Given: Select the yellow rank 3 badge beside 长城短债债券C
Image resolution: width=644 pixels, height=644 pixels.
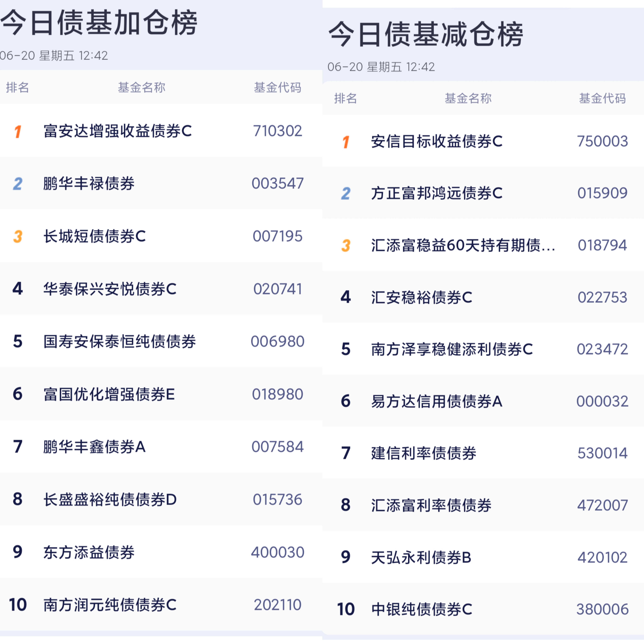Looking at the screenshot, I should (x=18, y=237).
